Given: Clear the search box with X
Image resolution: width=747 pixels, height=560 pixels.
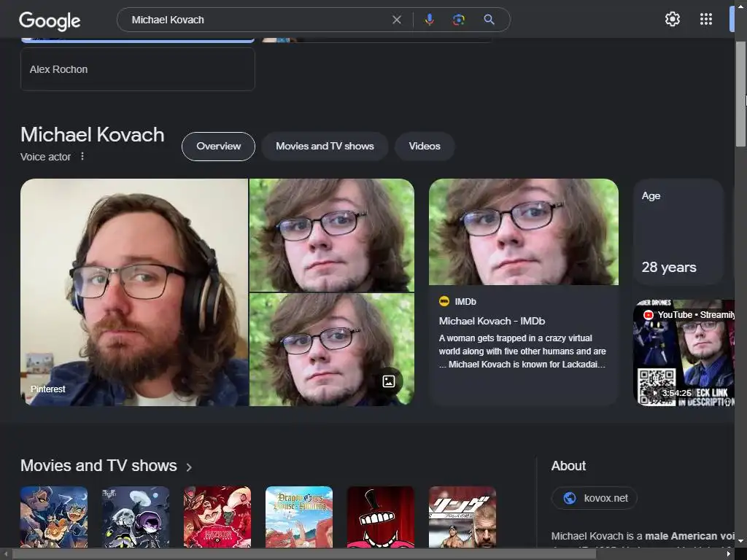Looking at the screenshot, I should [396, 20].
